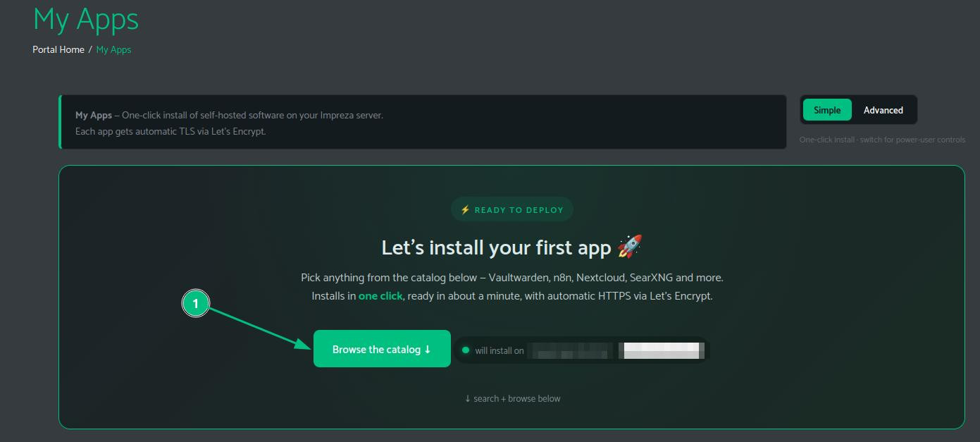The width and height of the screenshot is (980, 442).
Task: Click the 'READY TO DEPLOY' badge text
Action: pos(519,209)
